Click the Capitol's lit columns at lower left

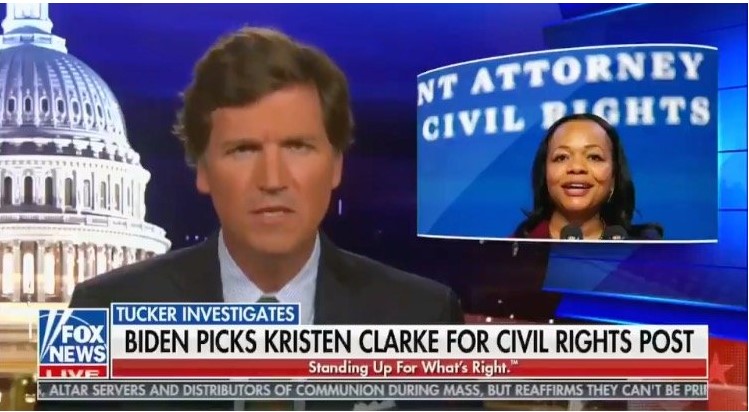pos(72,265)
